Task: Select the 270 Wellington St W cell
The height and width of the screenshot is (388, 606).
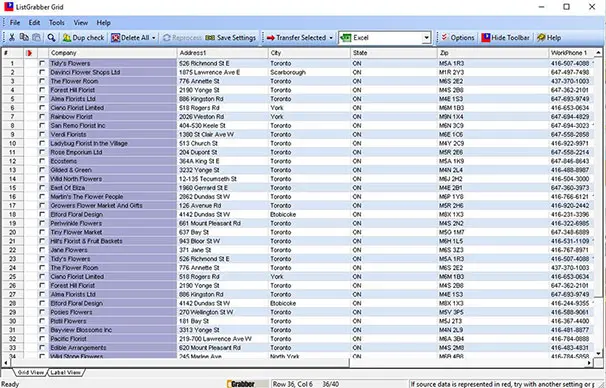Action: (x=222, y=312)
